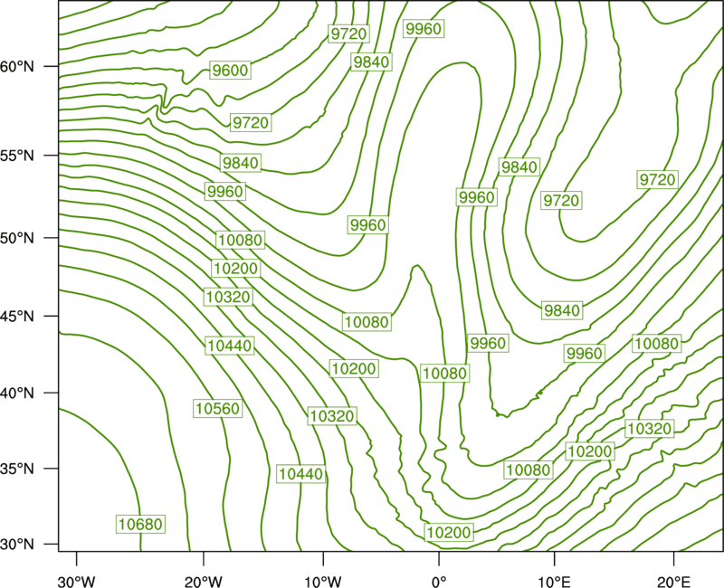The image size is (724, 588).
Task: Click the 10°W longitude axis label
Action: tap(323, 581)
